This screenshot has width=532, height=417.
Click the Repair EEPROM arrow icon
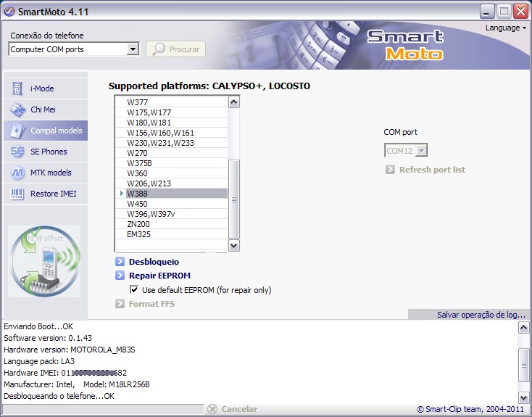click(x=120, y=276)
